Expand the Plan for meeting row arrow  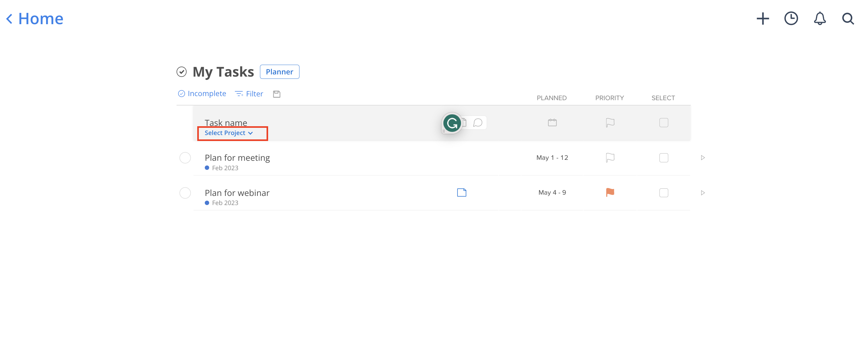tap(703, 158)
